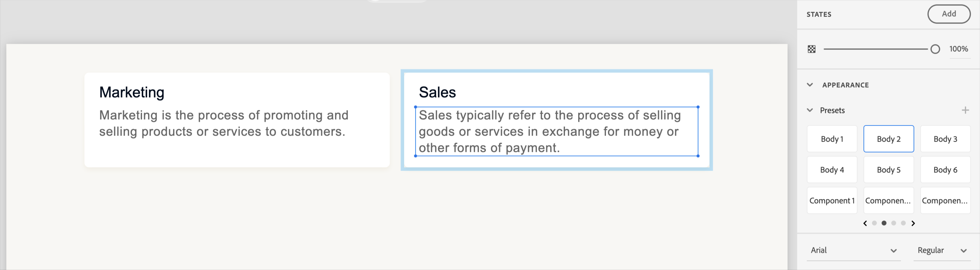
Task: Apply the Body 3 preset
Action: [945, 139]
